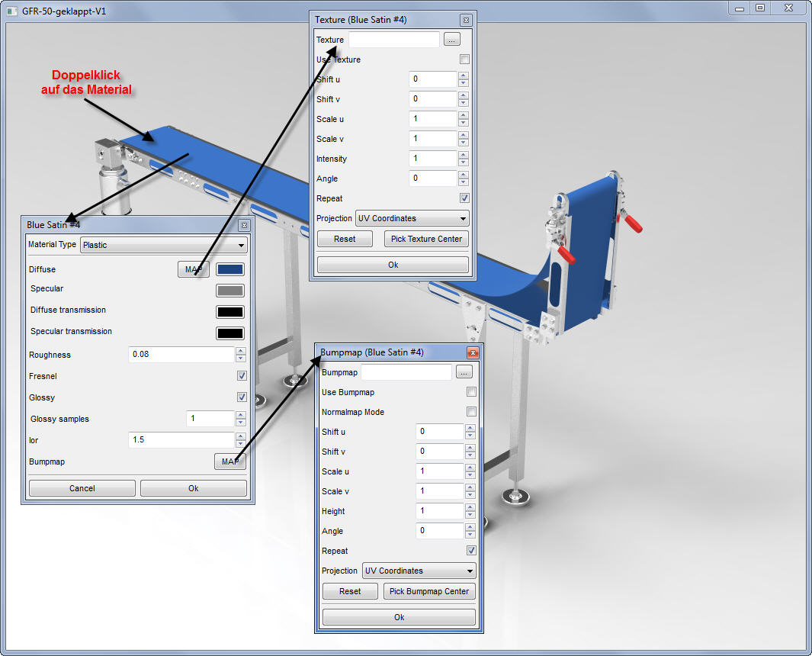Open the Diffuse blue color swatch
812x656 pixels.
pos(230,269)
